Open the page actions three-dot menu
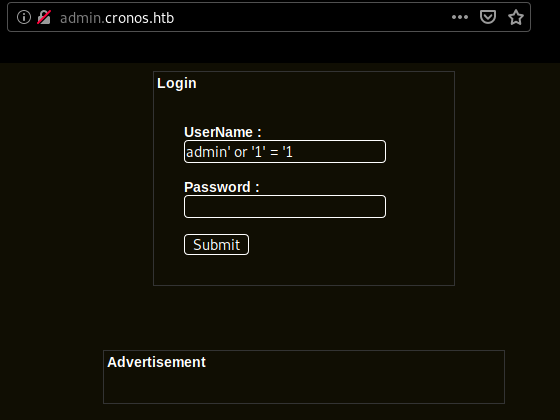This screenshot has width=560, height=420. (460, 17)
